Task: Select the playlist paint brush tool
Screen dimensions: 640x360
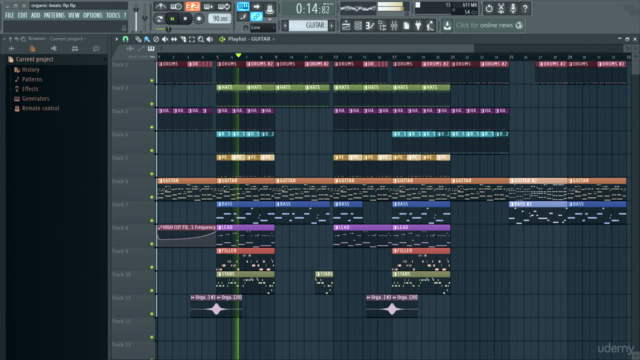Action: (x=147, y=39)
